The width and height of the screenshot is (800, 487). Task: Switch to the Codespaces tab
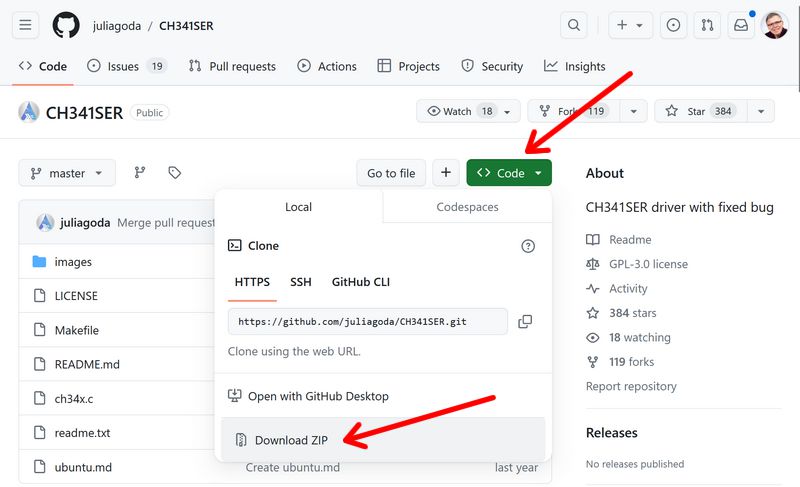point(467,207)
